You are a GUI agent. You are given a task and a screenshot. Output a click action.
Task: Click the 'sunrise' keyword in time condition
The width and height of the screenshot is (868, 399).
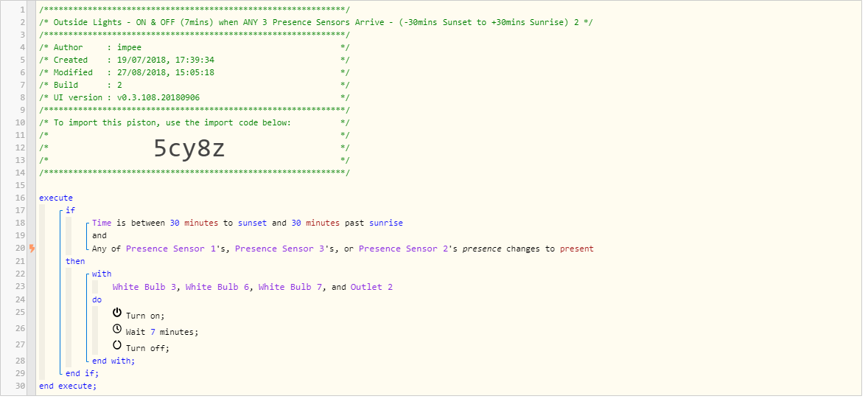tap(386, 223)
